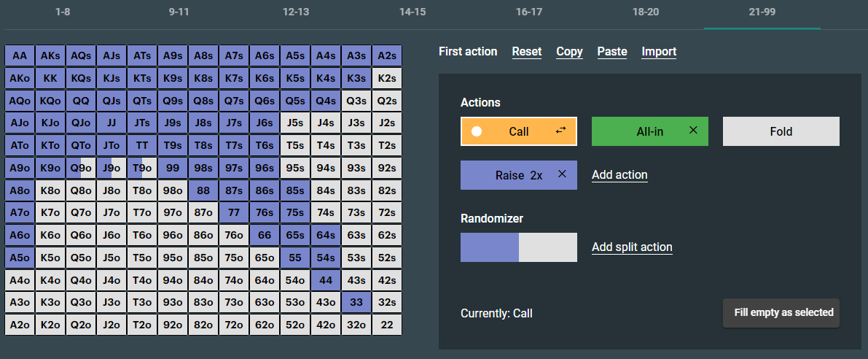Click Add action link

click(619, 175)
